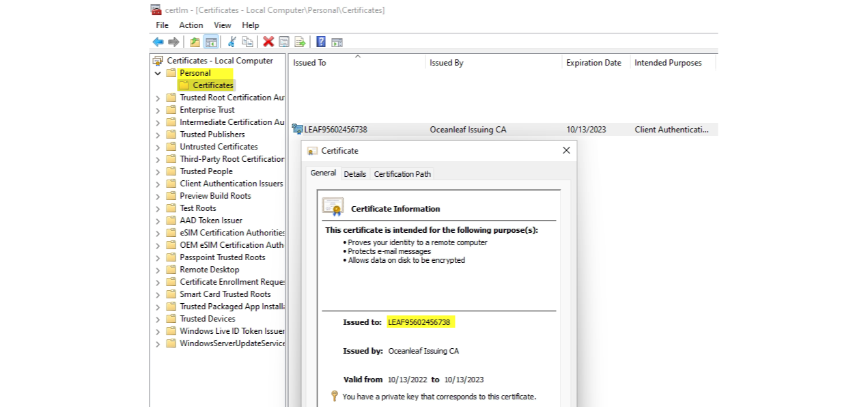Click the red Delete X icon
The height and width of the screenshot is (411, 868).
click(x=268, y=42)
